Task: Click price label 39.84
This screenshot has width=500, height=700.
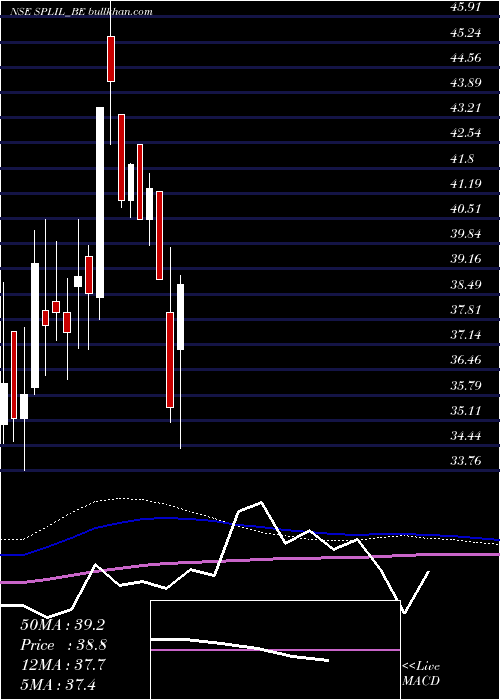Action: pyautogui.click(x=466, y=234)
